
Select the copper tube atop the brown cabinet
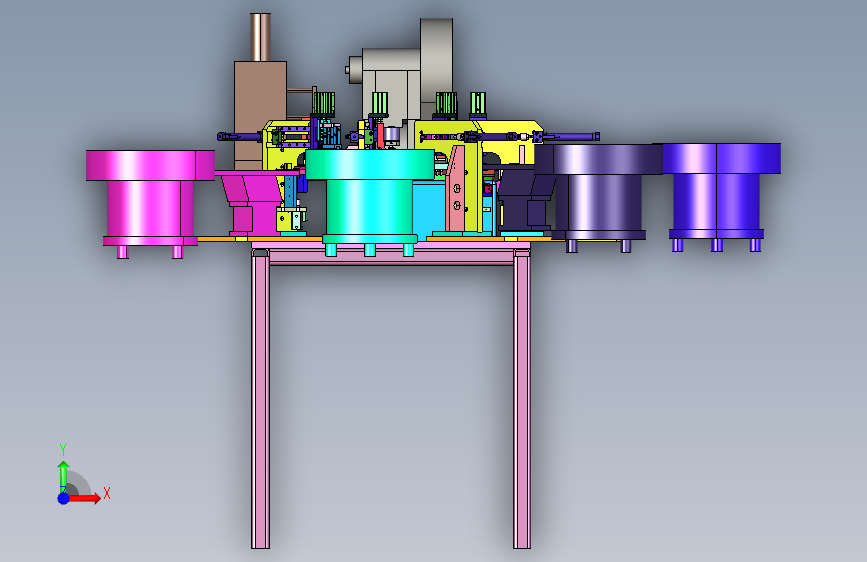[260, 37]
